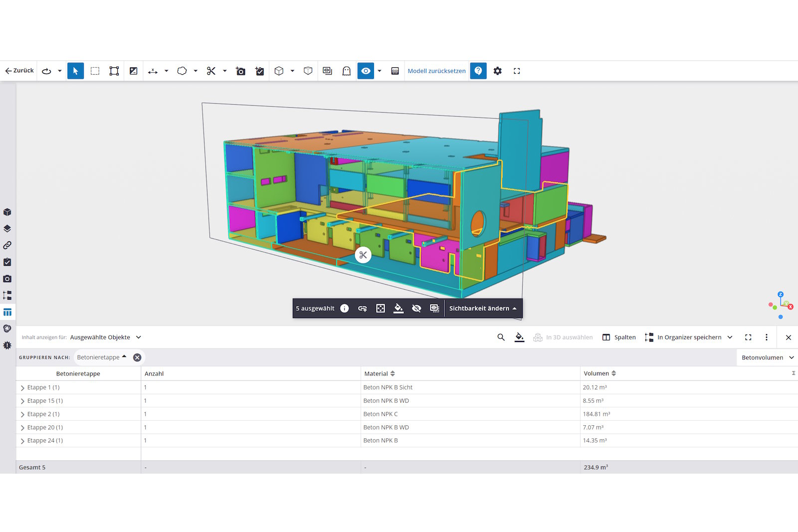Open the colorize paint bucket in data table bar
This screenshot has width=798, height=532.
(x=519, y=337)
